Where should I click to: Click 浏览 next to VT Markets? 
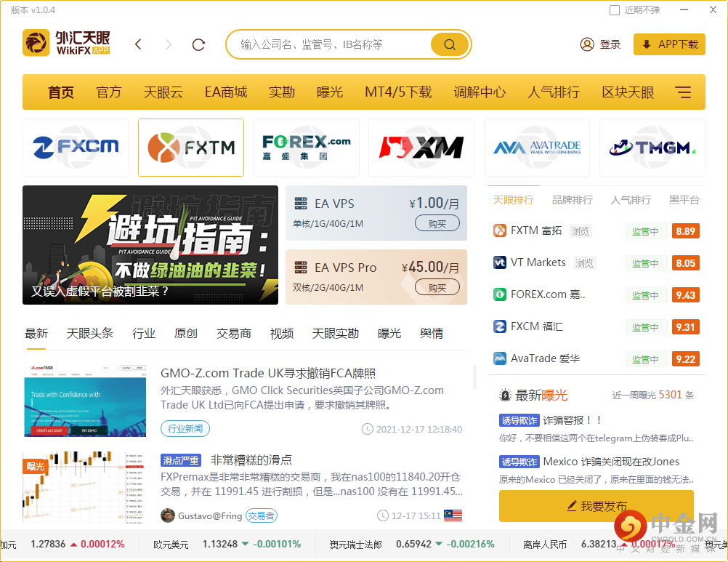click(584, 263)
